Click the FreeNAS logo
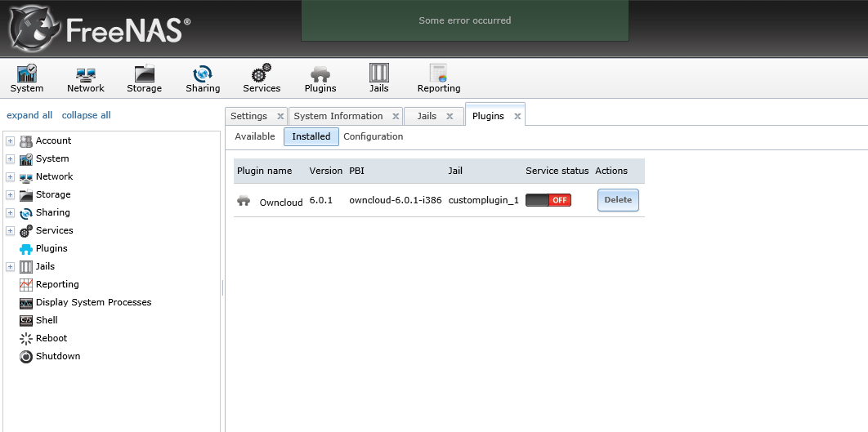The width and height of the screenshot is (868, 432). click(x=100, y=28)
